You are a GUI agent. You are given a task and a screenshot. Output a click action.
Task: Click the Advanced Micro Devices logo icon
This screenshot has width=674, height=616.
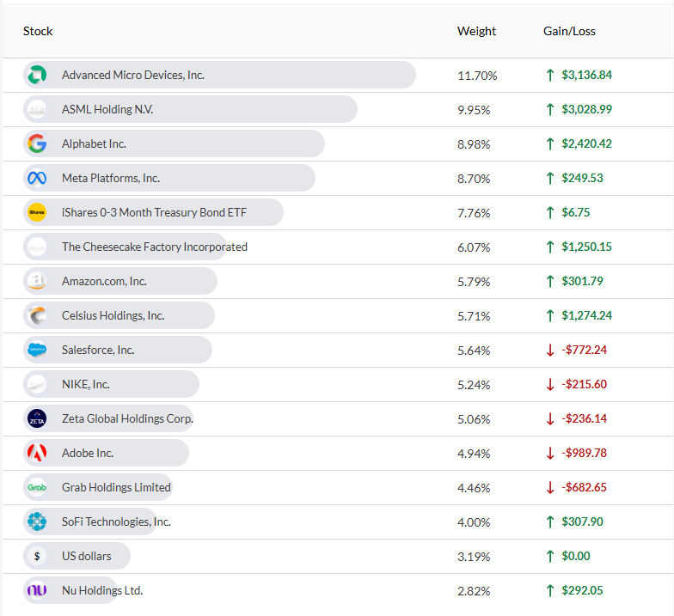[x=37, y=75]
